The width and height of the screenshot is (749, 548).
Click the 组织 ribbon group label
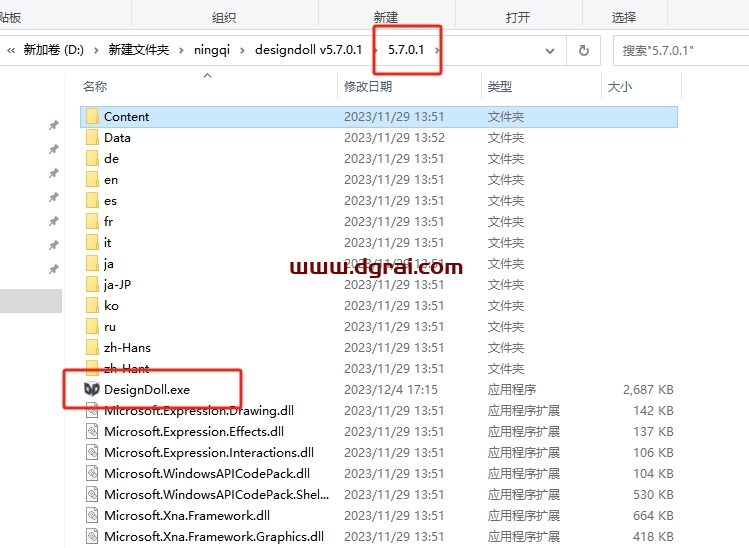pyautogui.click(x=224, y=18)
